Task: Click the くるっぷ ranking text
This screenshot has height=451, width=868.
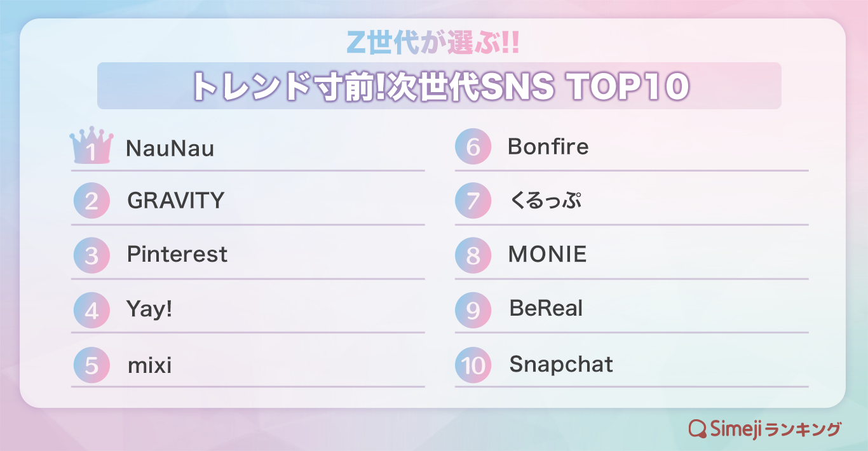Action: click(545, 201)
